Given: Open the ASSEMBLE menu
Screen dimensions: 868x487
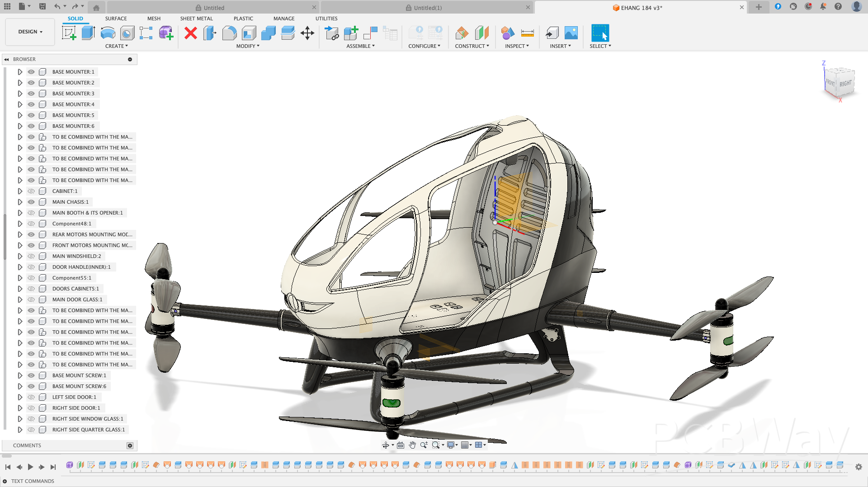Looking at the screenshot, I should click(x=360, y=46).
